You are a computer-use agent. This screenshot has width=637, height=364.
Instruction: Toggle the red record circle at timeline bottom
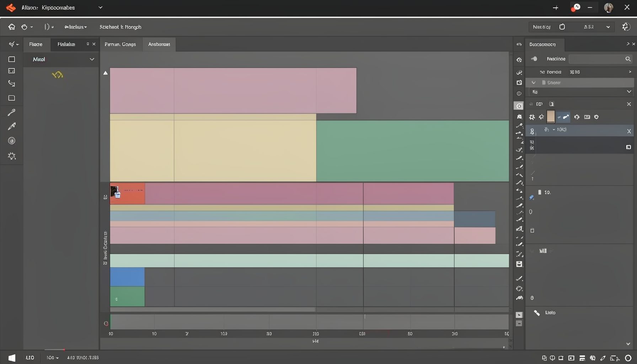[x=106, y=323]
